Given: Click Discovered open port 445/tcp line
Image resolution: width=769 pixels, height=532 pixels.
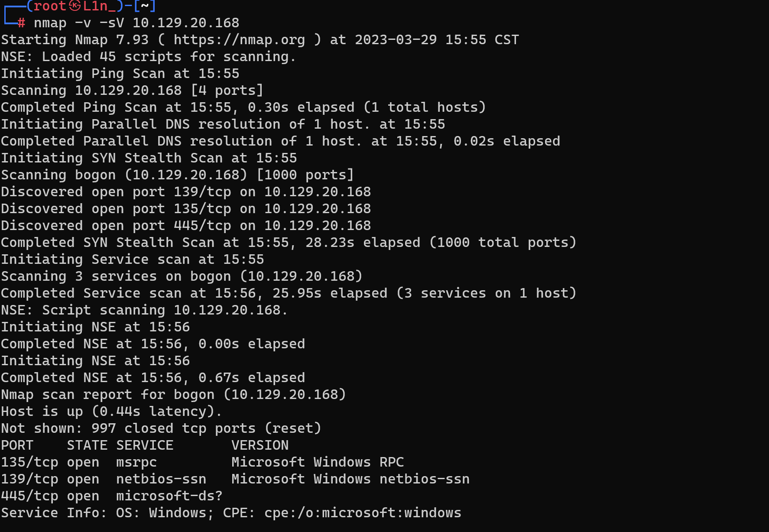Looking at the screenshot, I should [186, 226].
